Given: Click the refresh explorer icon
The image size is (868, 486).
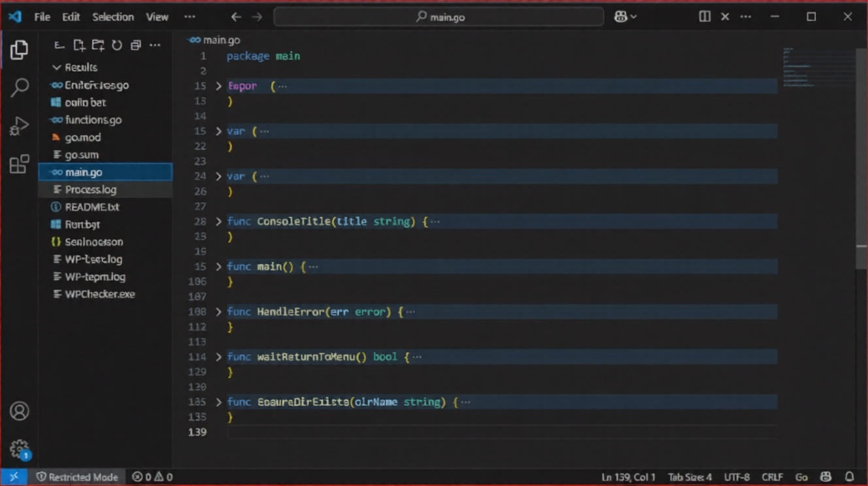Looking at the screenshot, I should pyautogui.click(x=117, y=45).
